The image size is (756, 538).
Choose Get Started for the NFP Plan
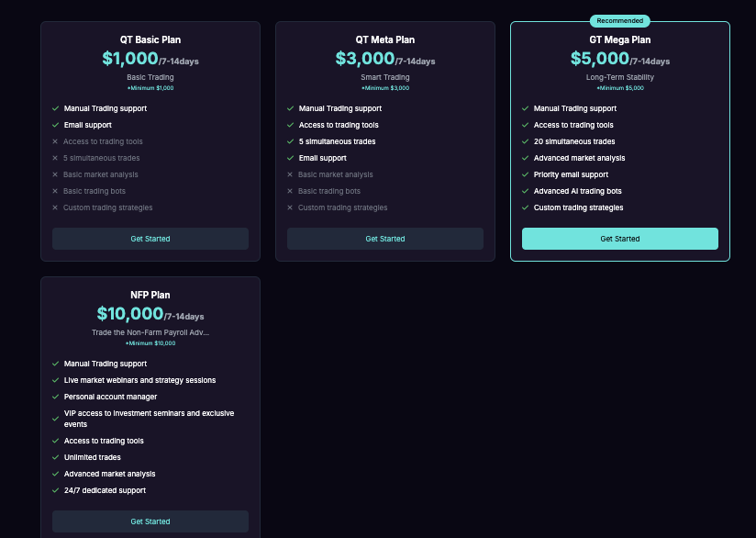point(150,521)
